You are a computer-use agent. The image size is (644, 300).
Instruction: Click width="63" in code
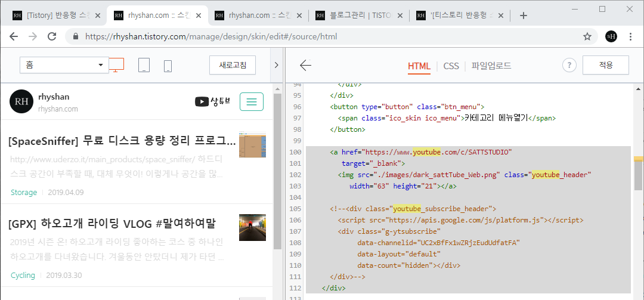pyautogui.click(x=370, y=186)
